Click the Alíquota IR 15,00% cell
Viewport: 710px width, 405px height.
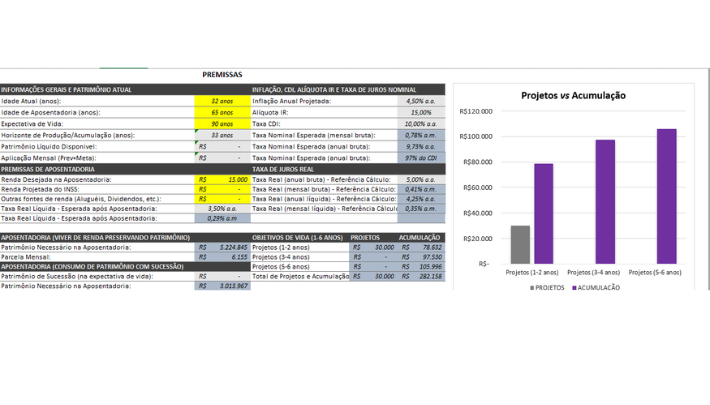tap(420, 113)
